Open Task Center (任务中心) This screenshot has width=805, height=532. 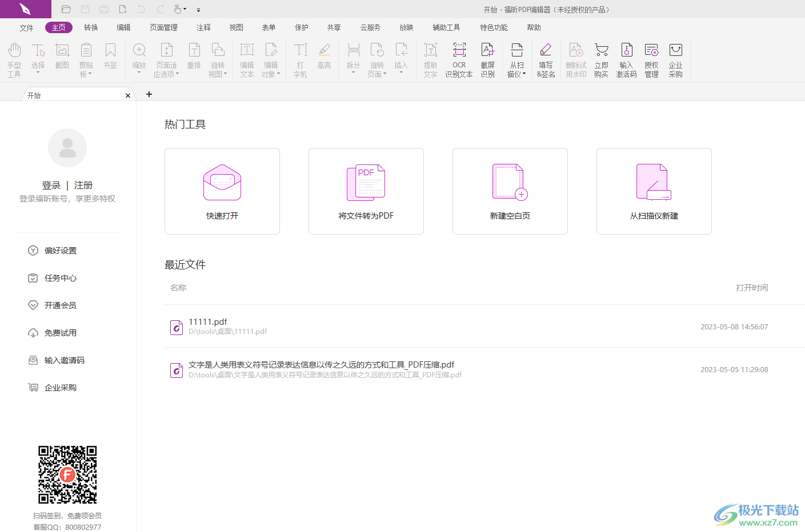click(x=53, y=278)
